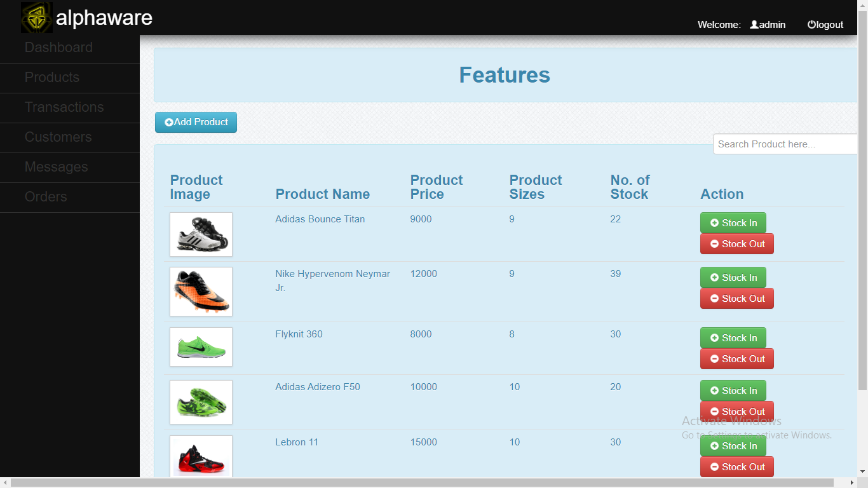Image resolution: width=868 pixels, height=488 pixels.
Task: Open Messages from the sidebar
Action: pyautogui.click(x=56, y=167)
